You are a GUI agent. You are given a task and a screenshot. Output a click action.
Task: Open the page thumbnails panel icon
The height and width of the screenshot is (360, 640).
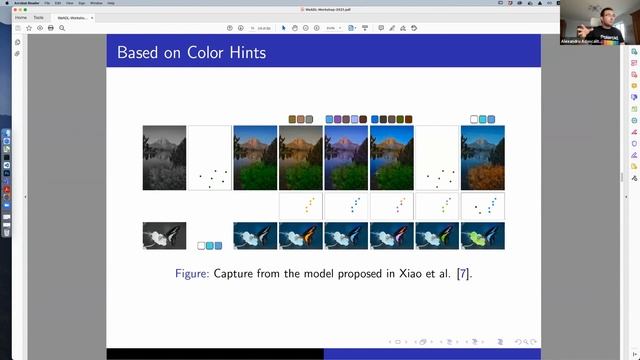[x=18, y=42]
